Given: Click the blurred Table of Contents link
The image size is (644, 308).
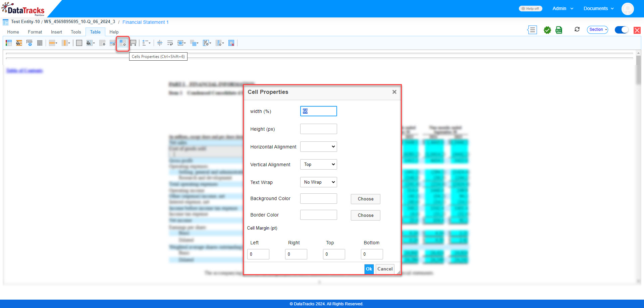Looking at the screenshot, I should tap(24, 71).
